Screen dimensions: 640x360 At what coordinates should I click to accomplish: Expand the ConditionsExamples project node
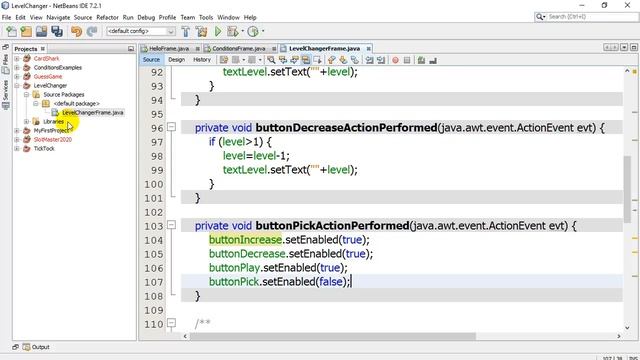[x=17, y=67]
